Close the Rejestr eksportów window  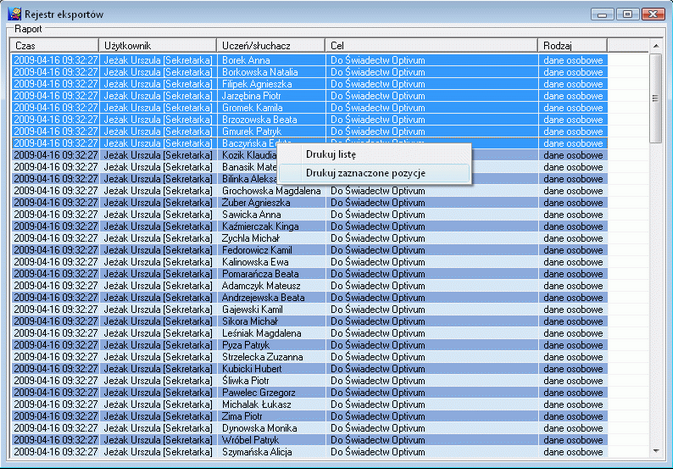coord(653,14)
